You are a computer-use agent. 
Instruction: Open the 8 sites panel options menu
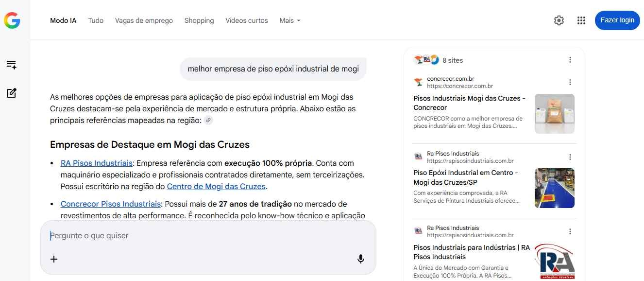coord(570,60)
